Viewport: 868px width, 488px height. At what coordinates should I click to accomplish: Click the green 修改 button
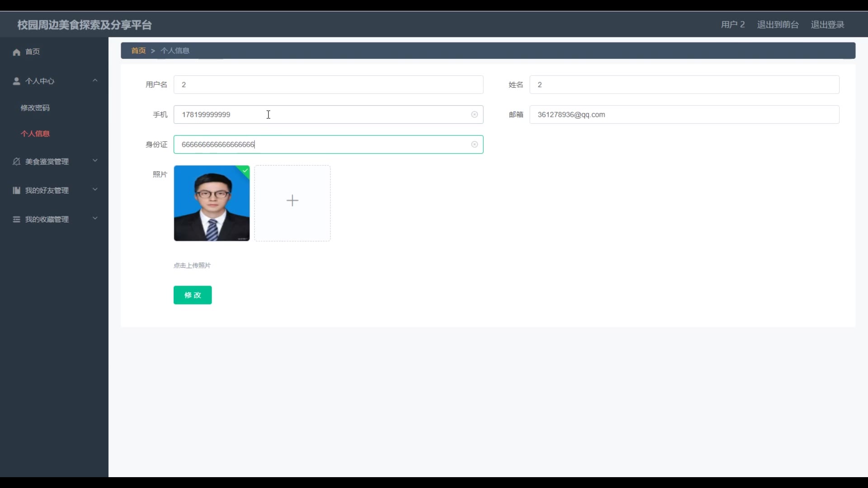pyautogui.click(x=193, y=295)
